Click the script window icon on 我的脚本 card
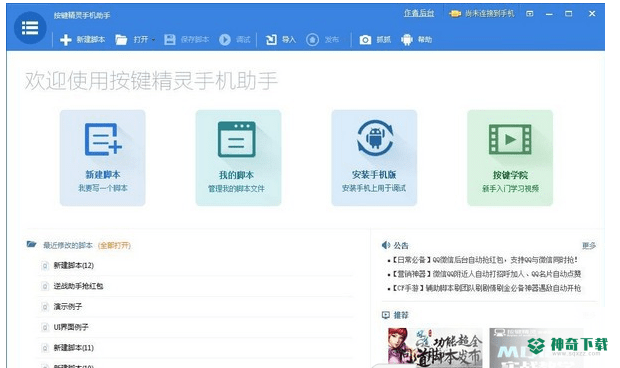 pyautogui.click(x=236, y=139)
